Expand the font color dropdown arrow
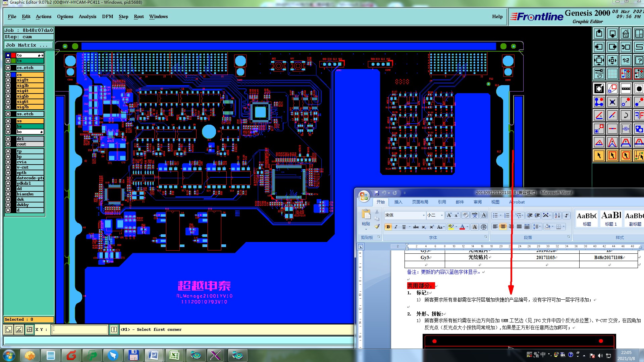This screenshot has height=362, width=644. click(467, 227)
